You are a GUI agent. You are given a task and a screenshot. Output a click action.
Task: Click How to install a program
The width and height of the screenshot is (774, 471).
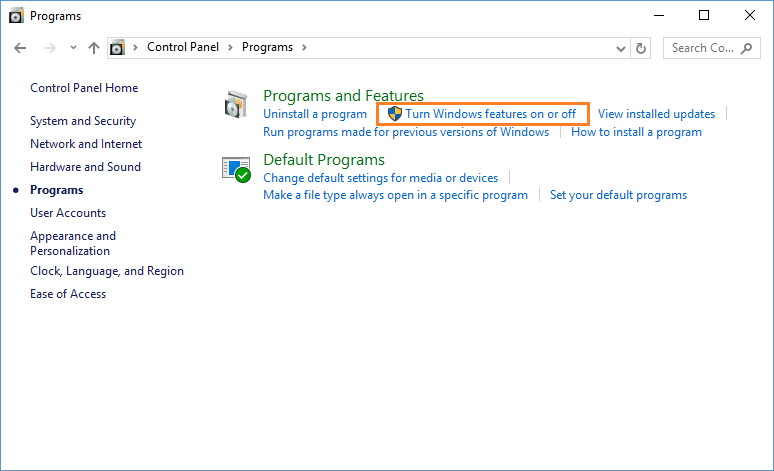[636, 132]
